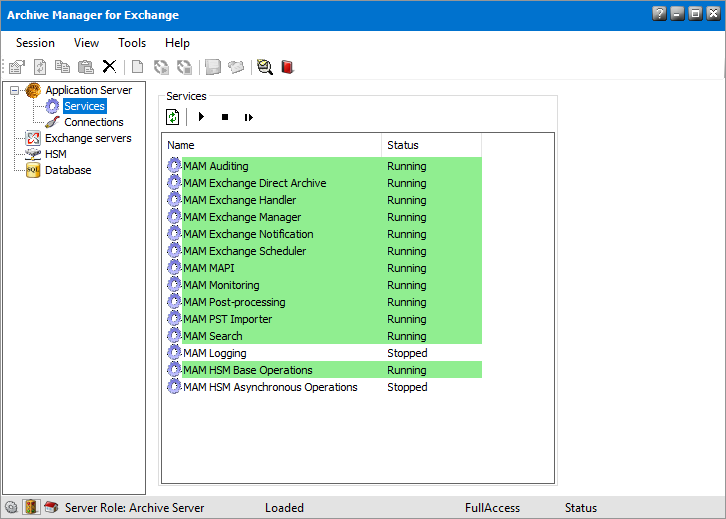Select Connections in the tree

(x=93, y=122)
